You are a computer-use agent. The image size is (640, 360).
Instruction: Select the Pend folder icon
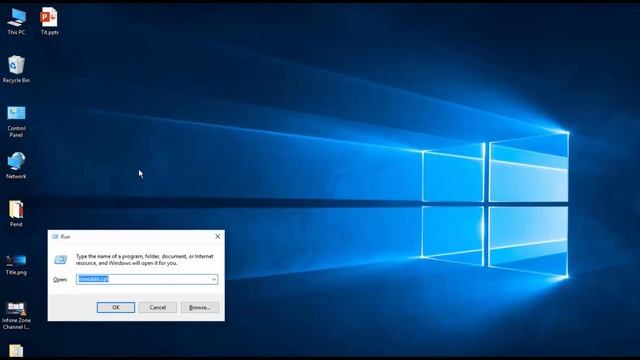(x=16, y=213)
